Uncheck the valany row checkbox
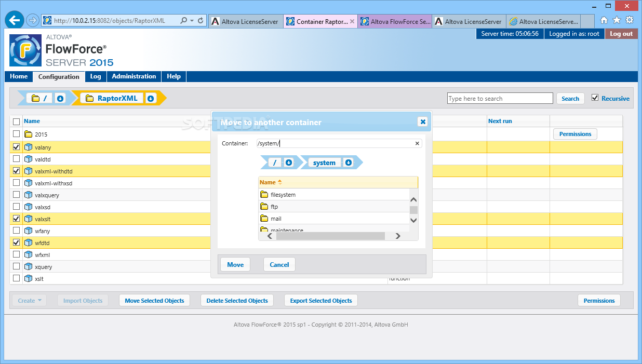Viewport: 642px width, 364px height. point(16,147)
